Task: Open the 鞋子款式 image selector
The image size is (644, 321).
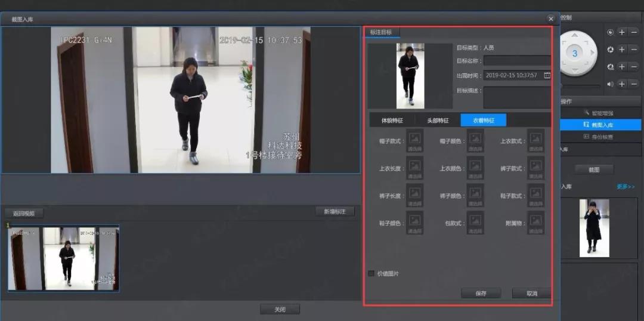Action: (536, 196)
